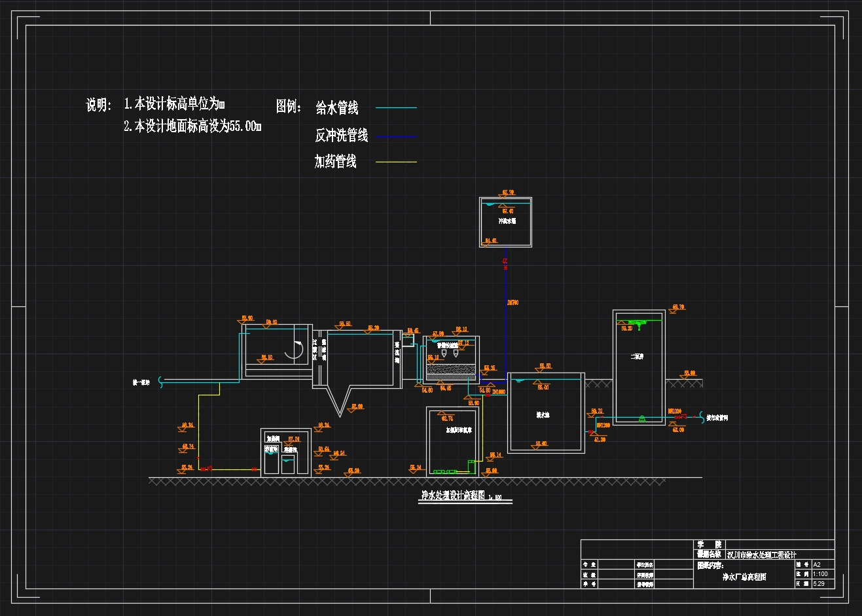
Task: Click the '说明:' notes heading
Action: click(x=100, y=105)
